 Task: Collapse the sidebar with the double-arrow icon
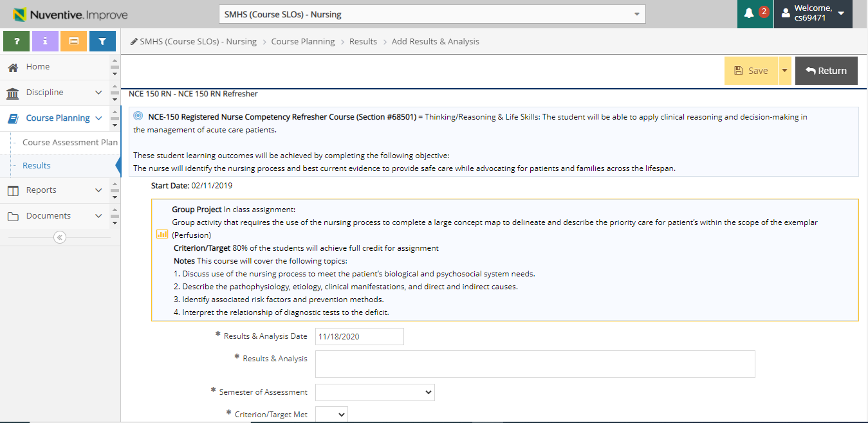point(60,237)
